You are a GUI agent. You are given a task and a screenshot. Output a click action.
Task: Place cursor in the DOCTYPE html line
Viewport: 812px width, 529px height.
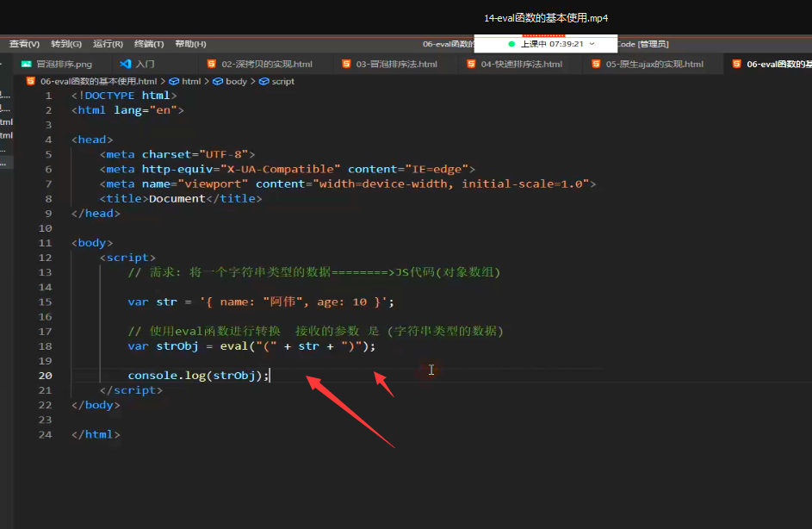coord(124,96)
